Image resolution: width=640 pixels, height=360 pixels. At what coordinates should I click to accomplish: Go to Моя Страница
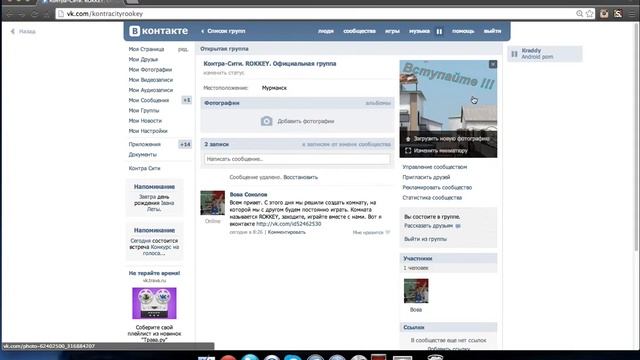click(x=146, y=49)
